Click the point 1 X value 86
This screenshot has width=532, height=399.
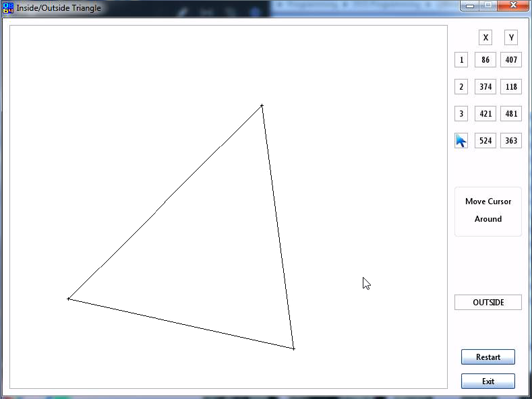click(485, 60)
